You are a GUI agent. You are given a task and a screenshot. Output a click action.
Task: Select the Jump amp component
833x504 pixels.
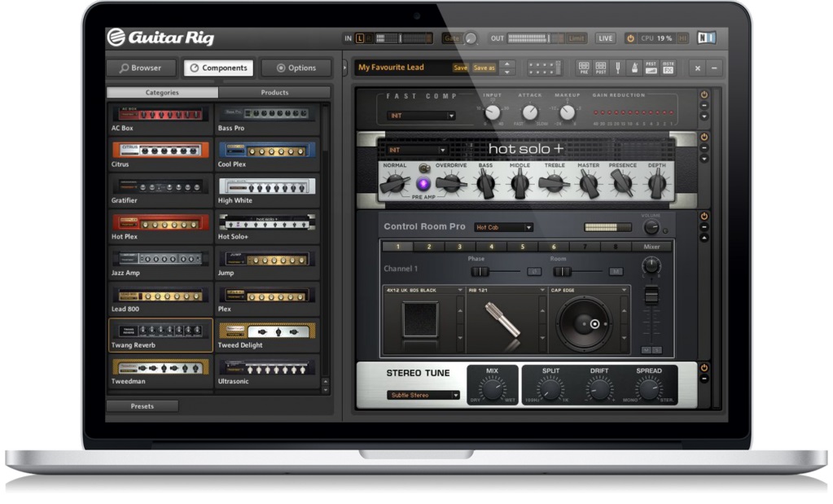click(x=267, y=264)
